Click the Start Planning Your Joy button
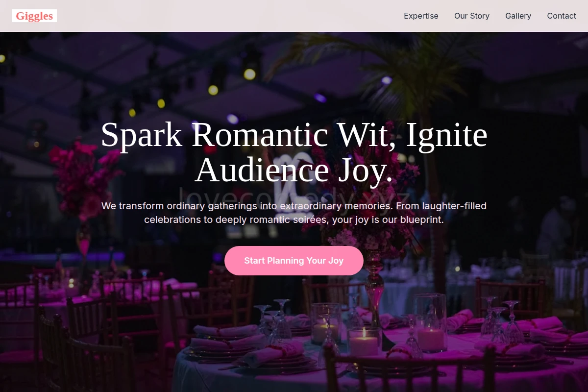 (294, 261)
